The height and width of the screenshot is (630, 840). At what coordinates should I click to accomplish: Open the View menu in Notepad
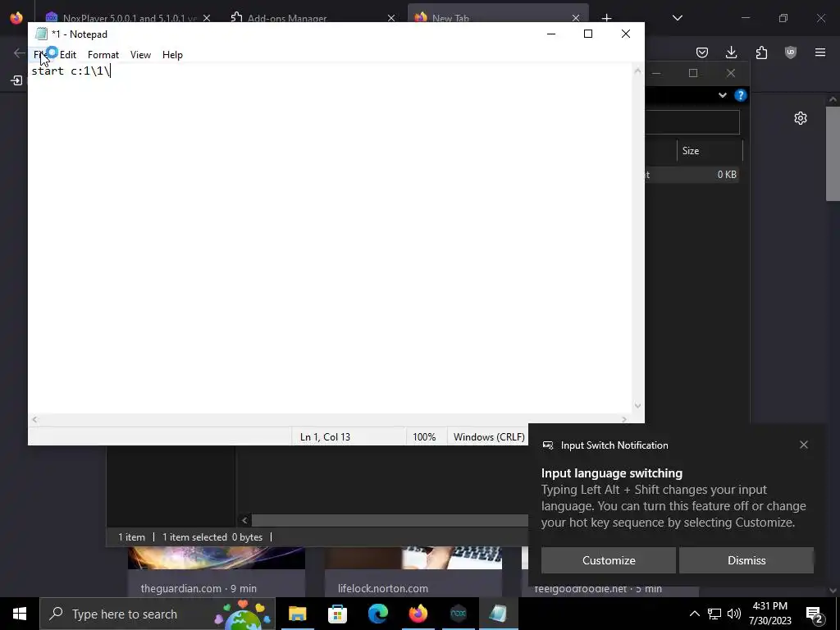click(140, 55)
